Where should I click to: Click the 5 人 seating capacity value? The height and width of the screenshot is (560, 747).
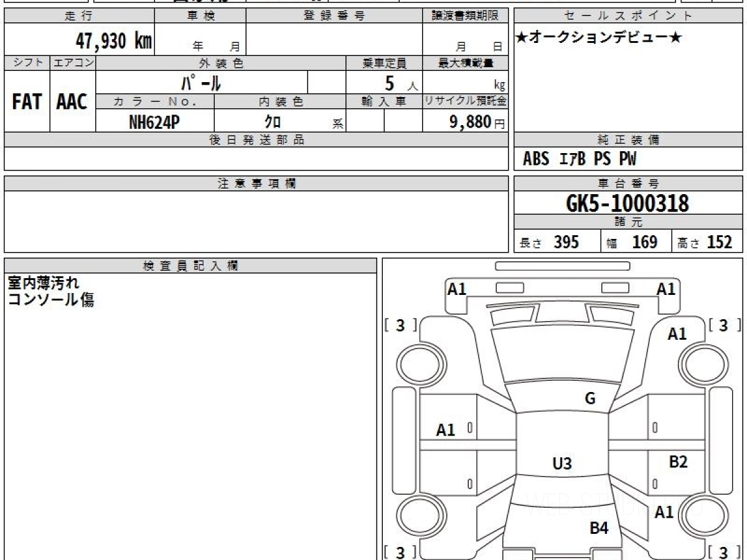[400, 83]
